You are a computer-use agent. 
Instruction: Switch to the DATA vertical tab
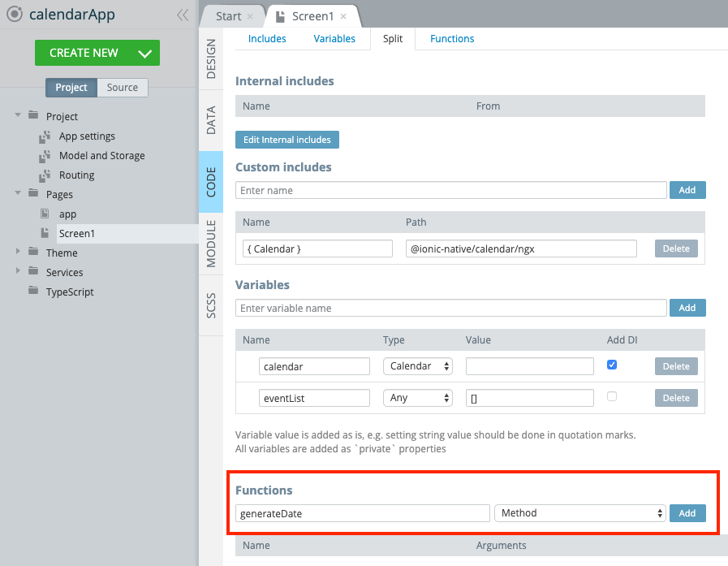[211, 120]
